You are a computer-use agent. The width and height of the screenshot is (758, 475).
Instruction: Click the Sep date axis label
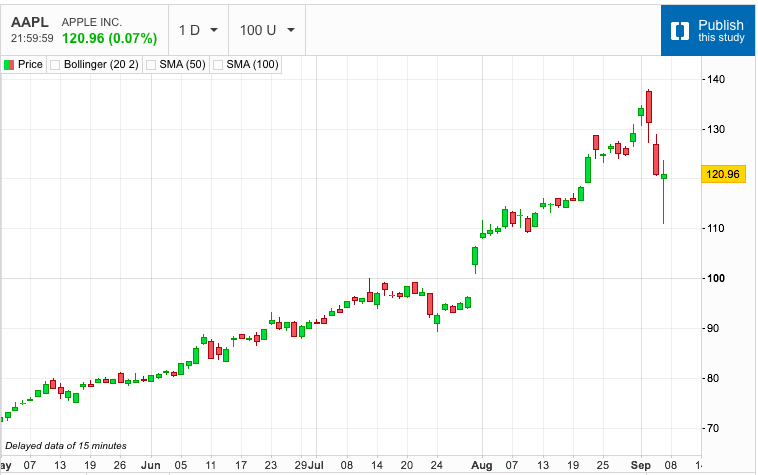point(641,465)
